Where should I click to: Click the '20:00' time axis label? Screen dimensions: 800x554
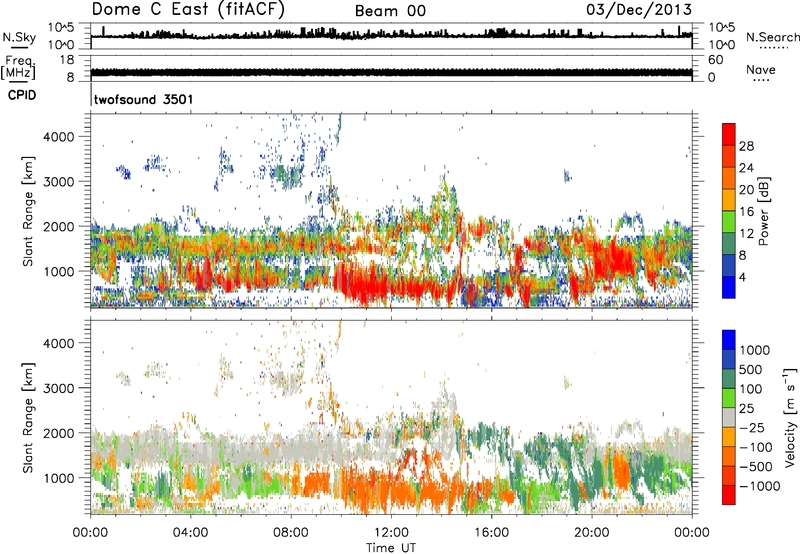click(x=592, y=533)
